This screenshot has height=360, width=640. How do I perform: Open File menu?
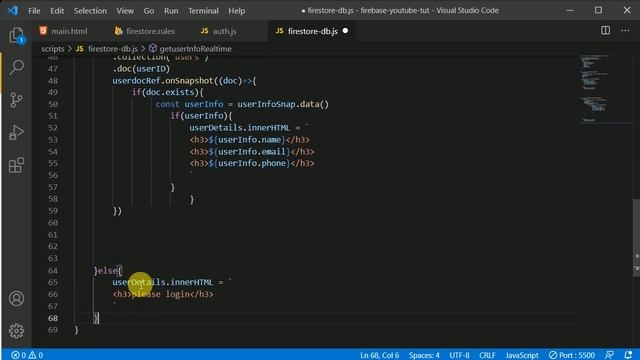pyautogui.click(x=34, y=11)
